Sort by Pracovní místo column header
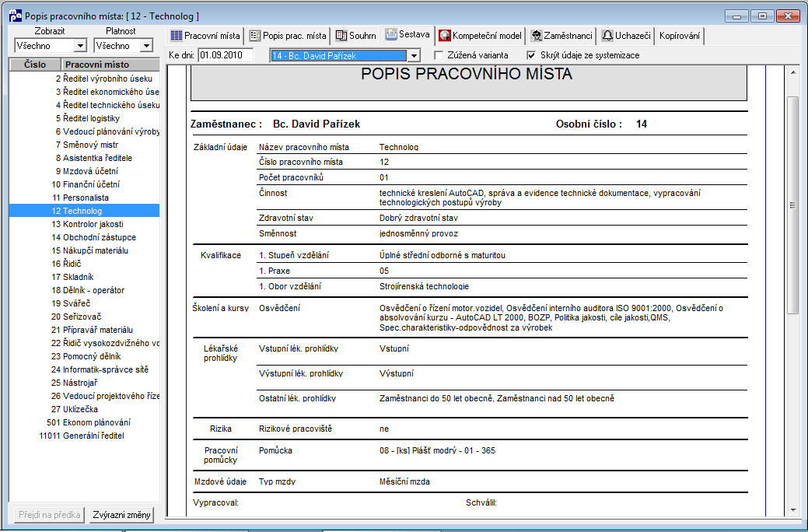Image resolution: width=808 pixels, height=532 pixels. pyautogui.click(x=110, y=65)
